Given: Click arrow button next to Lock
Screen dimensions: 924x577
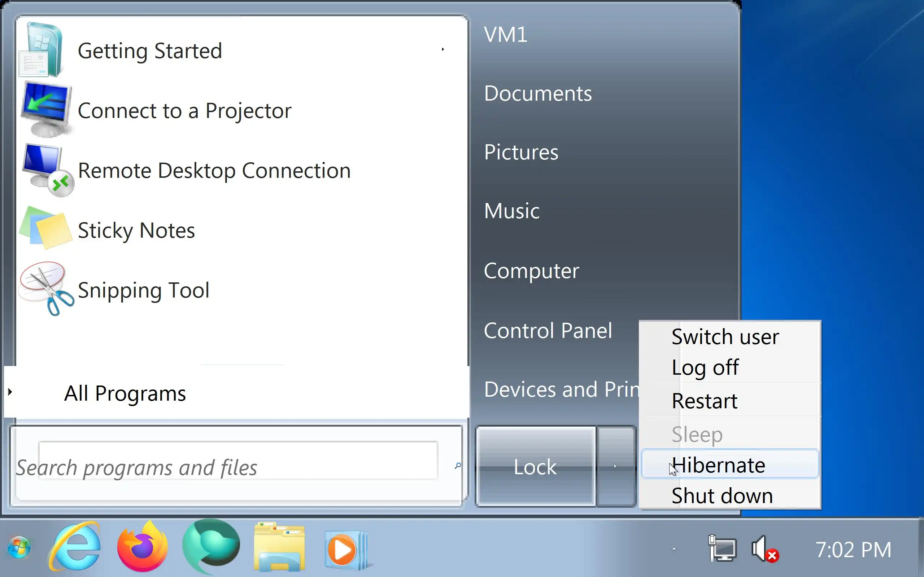Looking at the screenshot, I should coord(615,466).
